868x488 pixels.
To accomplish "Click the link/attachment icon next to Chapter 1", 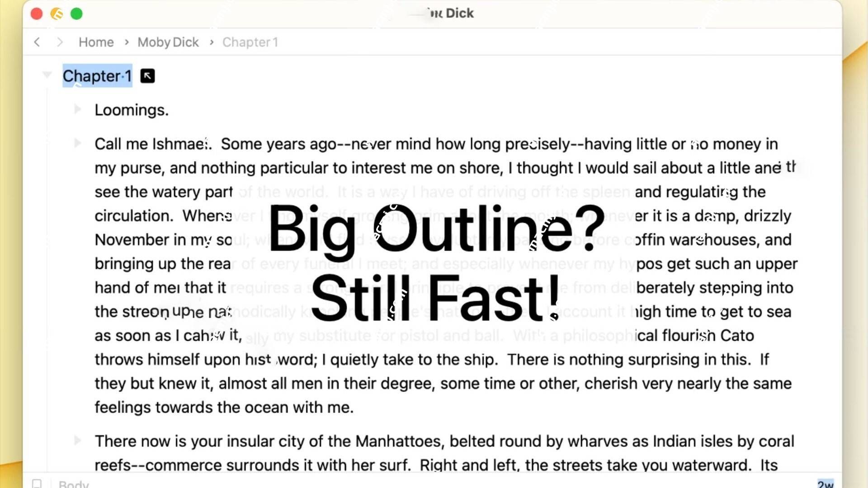I will click(147, 75).
